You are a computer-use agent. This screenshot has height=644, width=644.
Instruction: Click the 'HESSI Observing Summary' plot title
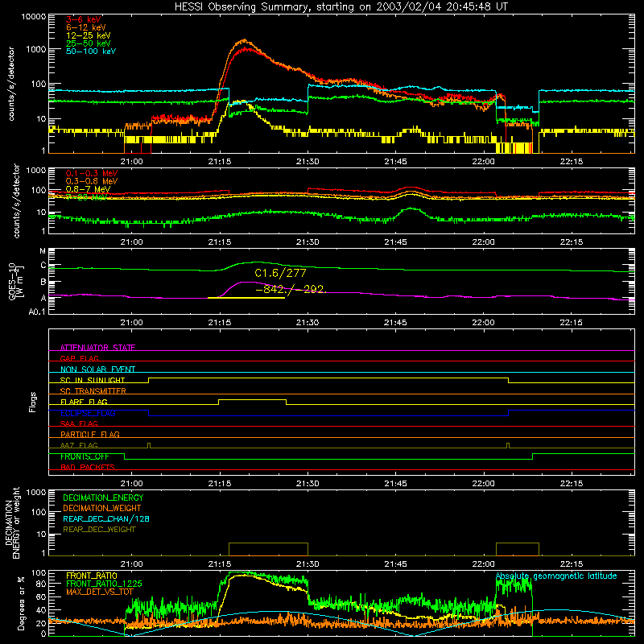point(341,7)
